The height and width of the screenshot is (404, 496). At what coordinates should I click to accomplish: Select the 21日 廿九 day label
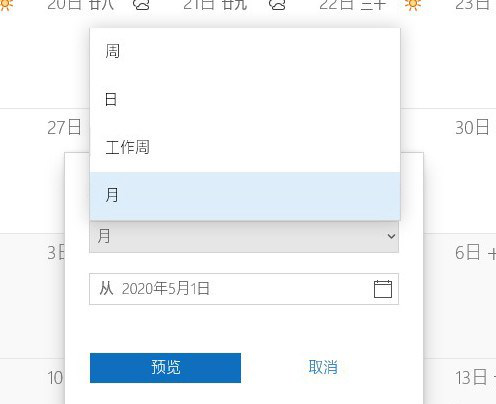click(215, 5)
